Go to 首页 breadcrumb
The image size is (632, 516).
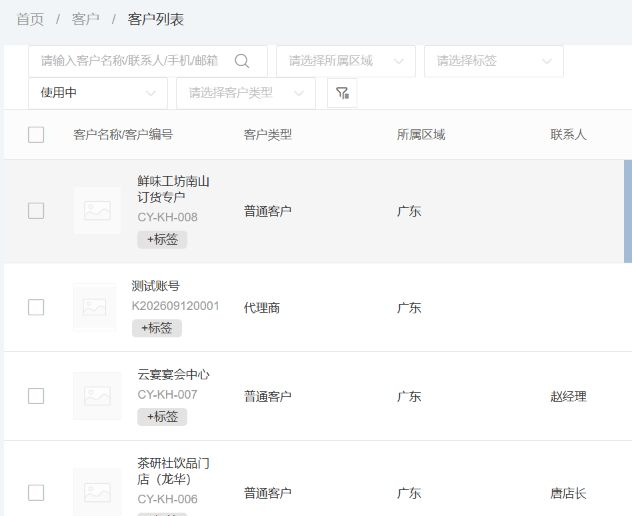click(x=30, y=19)
